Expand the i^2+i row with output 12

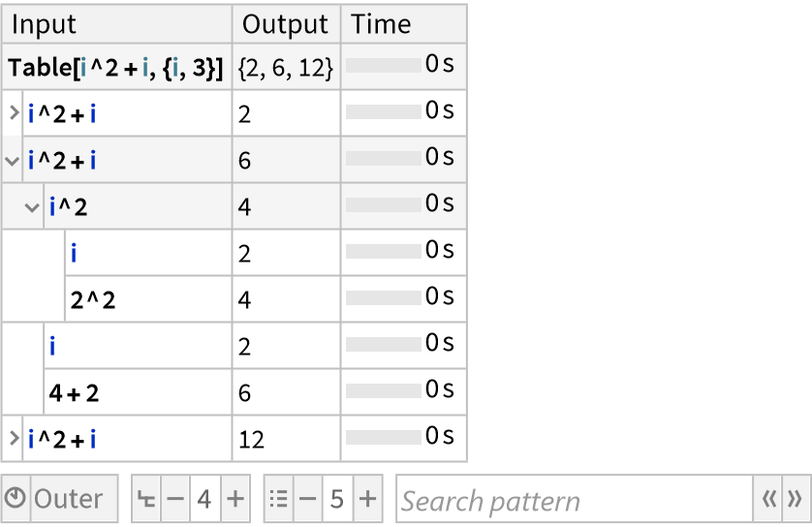point(14,440)
